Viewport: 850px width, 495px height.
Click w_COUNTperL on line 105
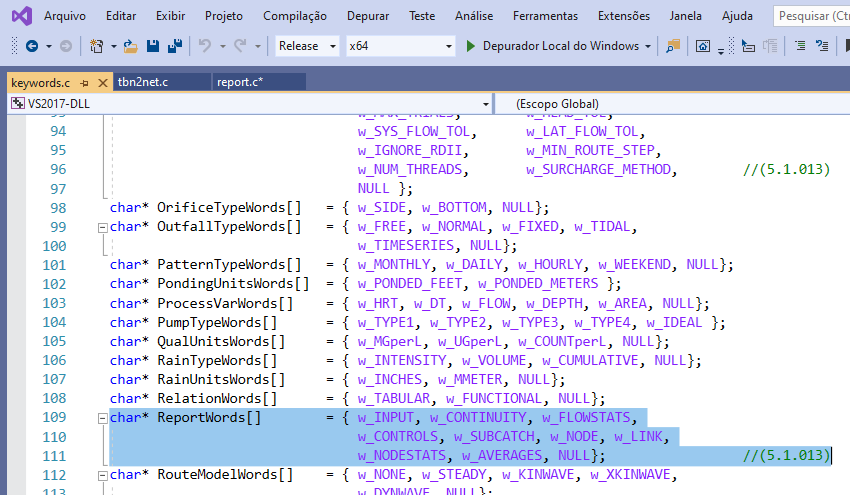(x=562, y=342)
